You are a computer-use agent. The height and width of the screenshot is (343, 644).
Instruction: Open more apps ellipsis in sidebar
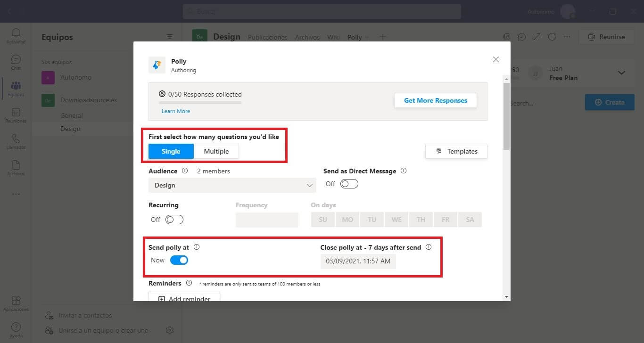[16, 194]
